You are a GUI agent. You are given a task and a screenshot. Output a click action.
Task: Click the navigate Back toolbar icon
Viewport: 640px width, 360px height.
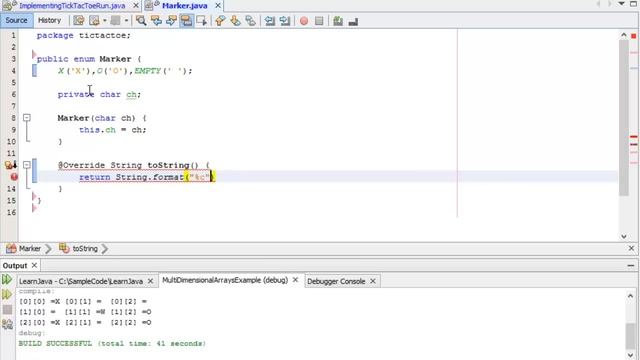(x=94, y=21)
